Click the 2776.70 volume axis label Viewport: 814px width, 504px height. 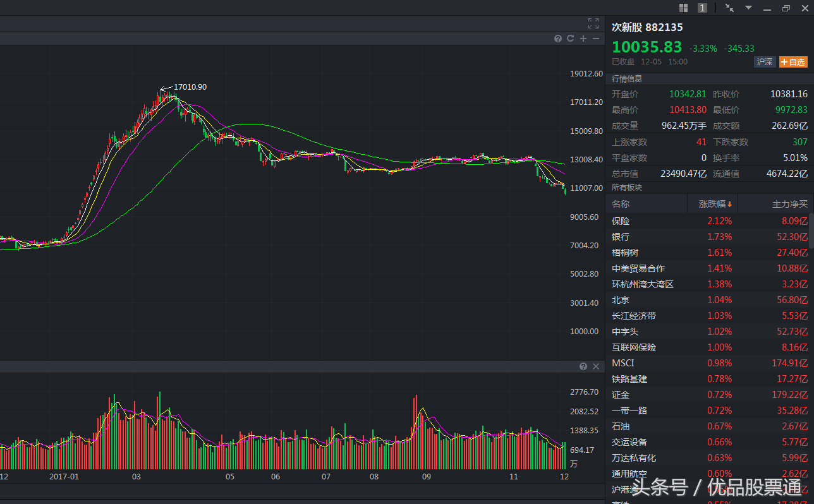(x=585, y=392)
